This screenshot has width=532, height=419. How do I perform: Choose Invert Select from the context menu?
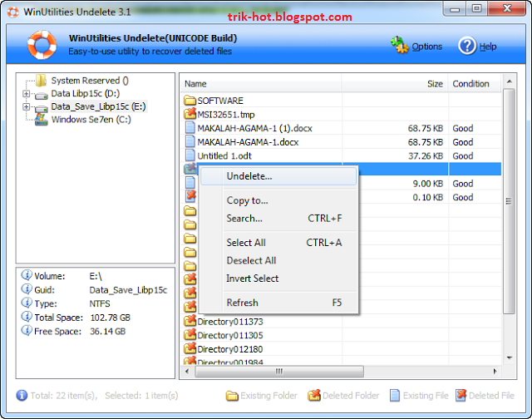(278, 279)
